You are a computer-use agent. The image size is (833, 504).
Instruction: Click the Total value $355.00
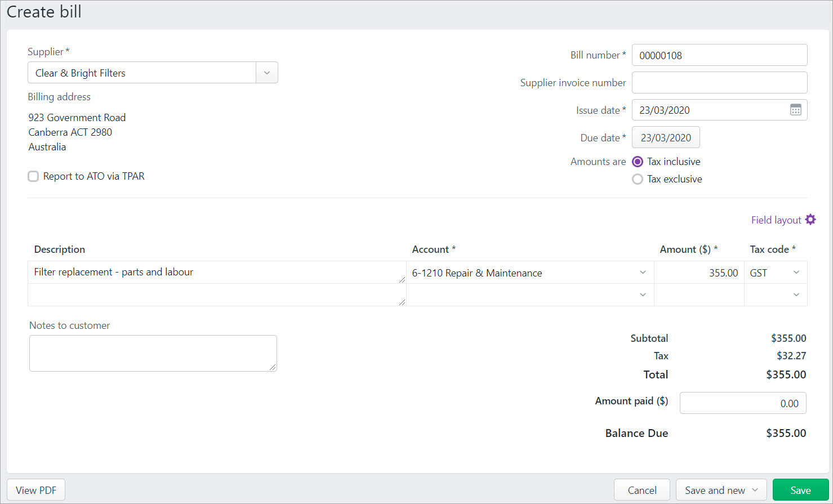click(x=786, y=374)
